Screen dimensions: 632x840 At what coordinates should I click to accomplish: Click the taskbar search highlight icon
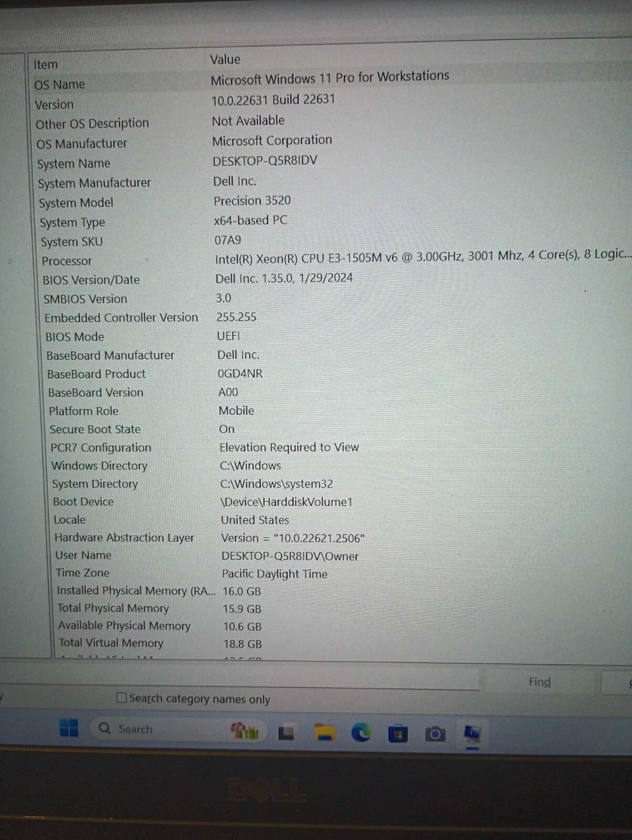tap(245, 730)
